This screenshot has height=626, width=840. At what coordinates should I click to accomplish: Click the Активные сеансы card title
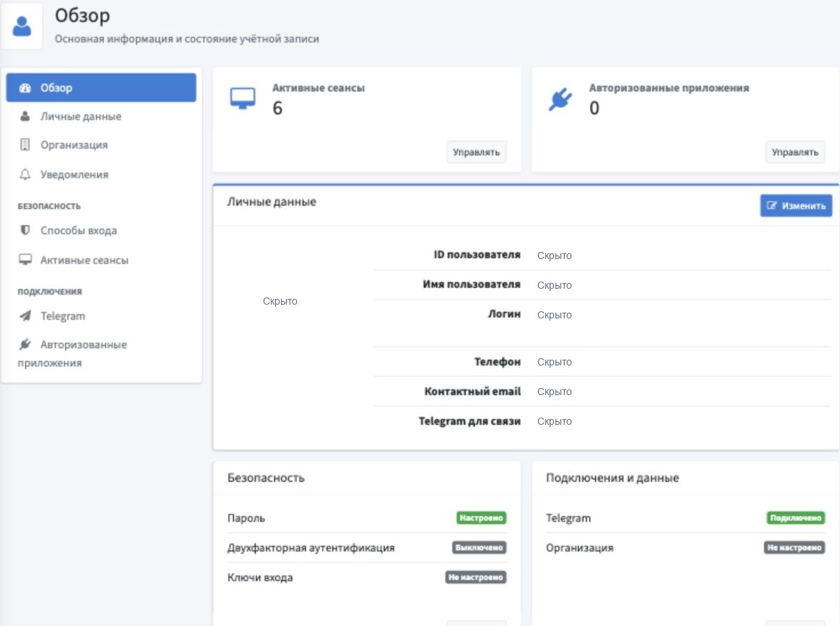pos(318,88)
